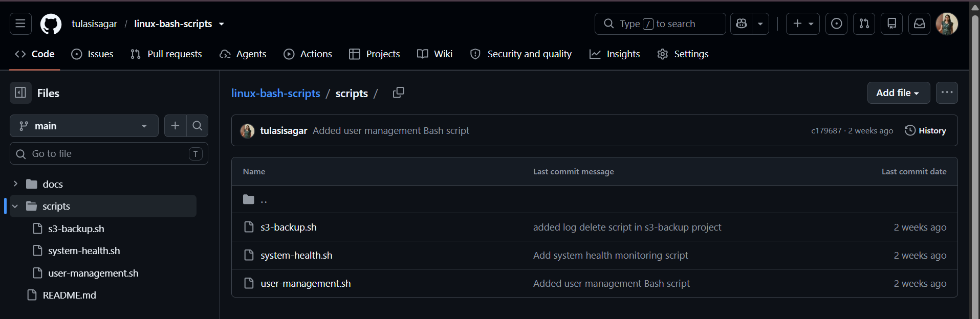Collapse the file tree side panel
Viewport: 980px width, 319px height.
click(x=20, y=93)
